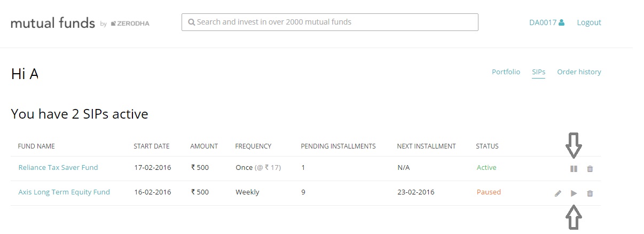Go to Order history
The image size is (644, 234).
tap(579, 72)
